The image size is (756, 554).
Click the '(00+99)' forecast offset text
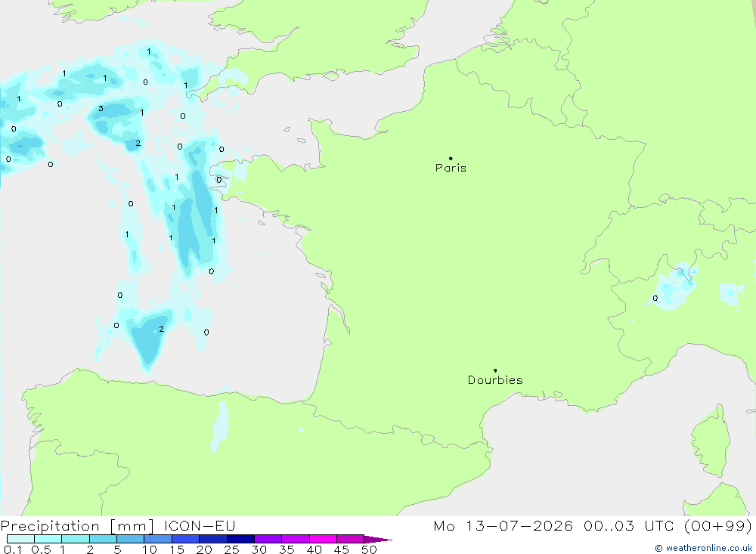pyautogui.click(x=718, y=526)
